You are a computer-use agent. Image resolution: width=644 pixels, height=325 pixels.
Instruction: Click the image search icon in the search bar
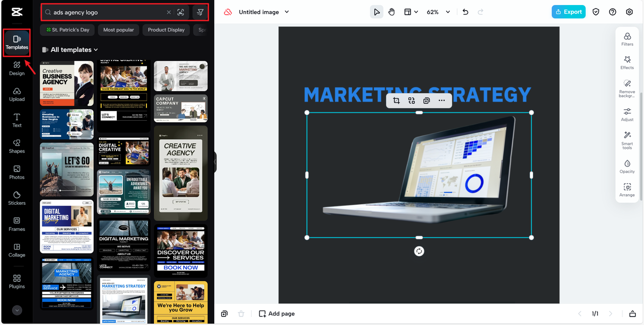(x=181, y=12)
